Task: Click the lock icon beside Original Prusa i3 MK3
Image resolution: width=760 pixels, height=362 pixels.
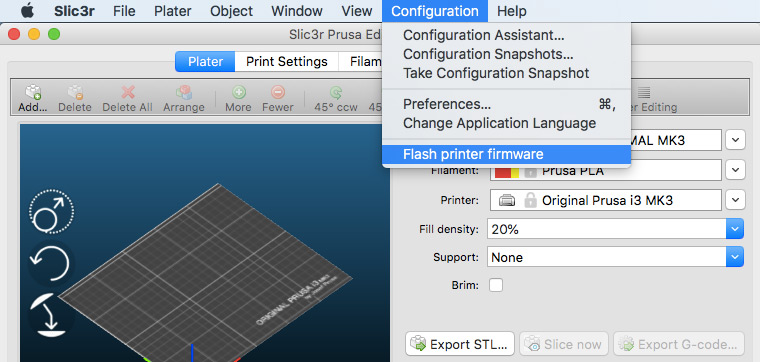Action: pyautogui.click(x=530, y=200)
